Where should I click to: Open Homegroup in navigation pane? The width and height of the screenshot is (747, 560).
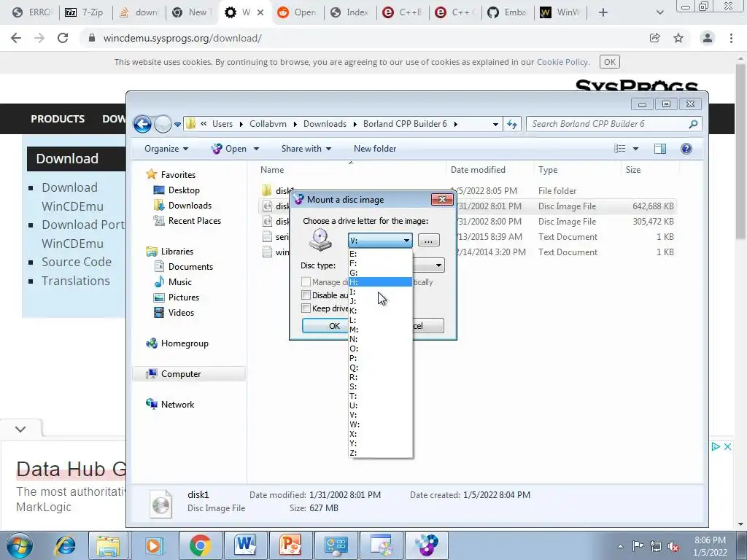[185, 343]
